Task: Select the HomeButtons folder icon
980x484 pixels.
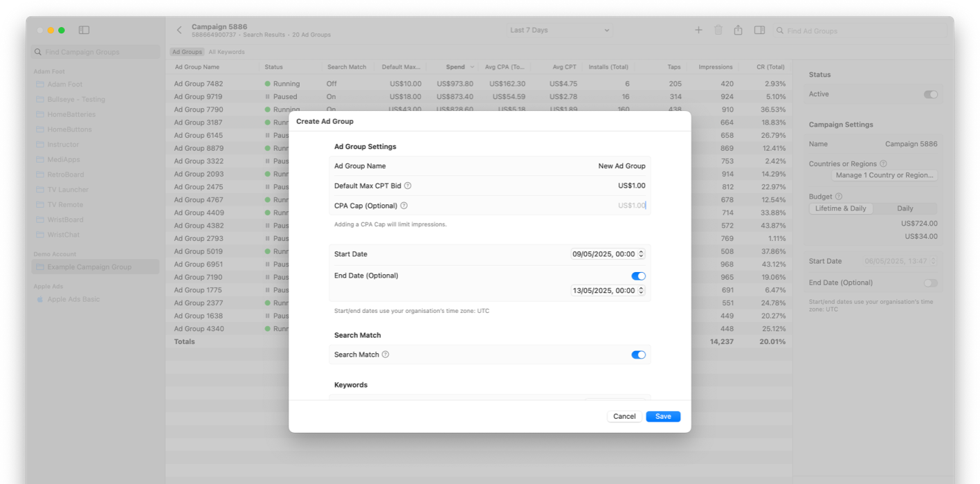Action: (x=40, y=129)
